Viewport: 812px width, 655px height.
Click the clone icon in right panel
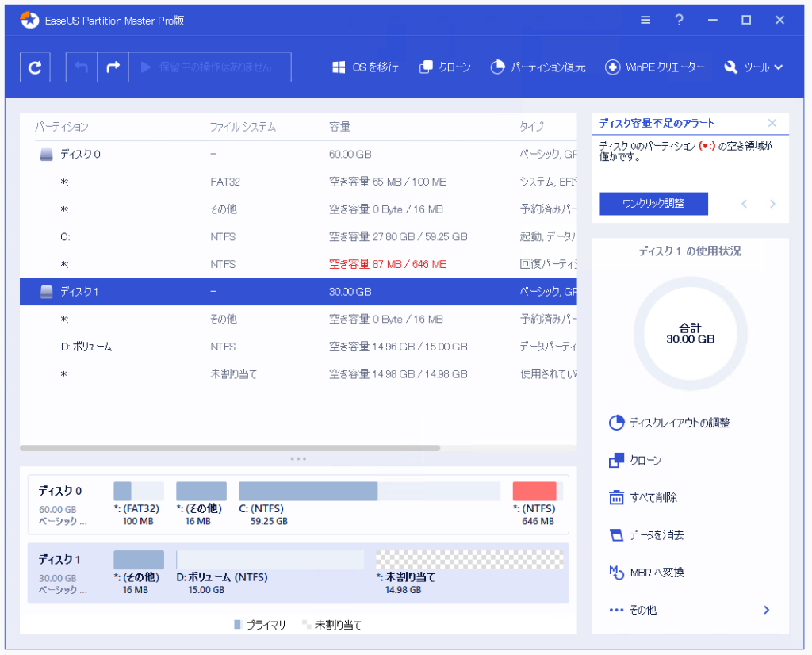point(616,460)
